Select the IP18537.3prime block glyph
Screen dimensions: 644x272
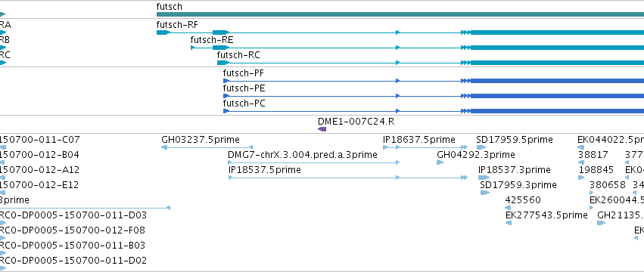[x=484, y=178]
